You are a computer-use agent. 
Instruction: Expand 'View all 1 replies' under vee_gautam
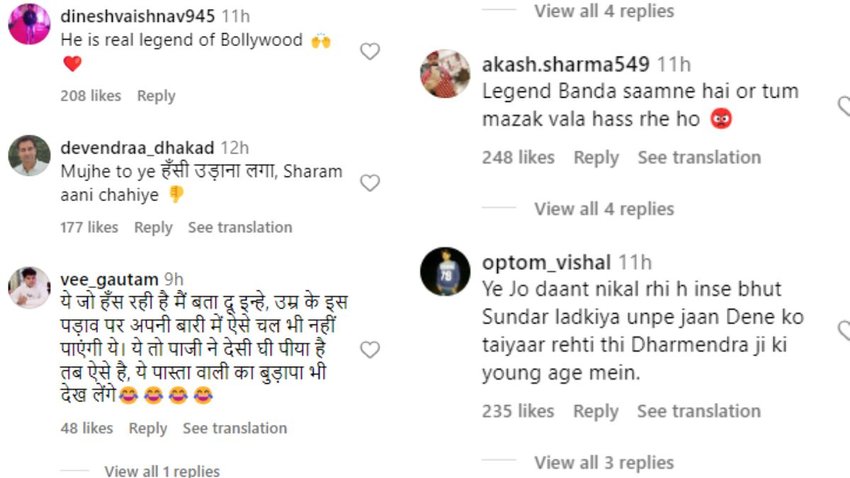coord(162,471)
